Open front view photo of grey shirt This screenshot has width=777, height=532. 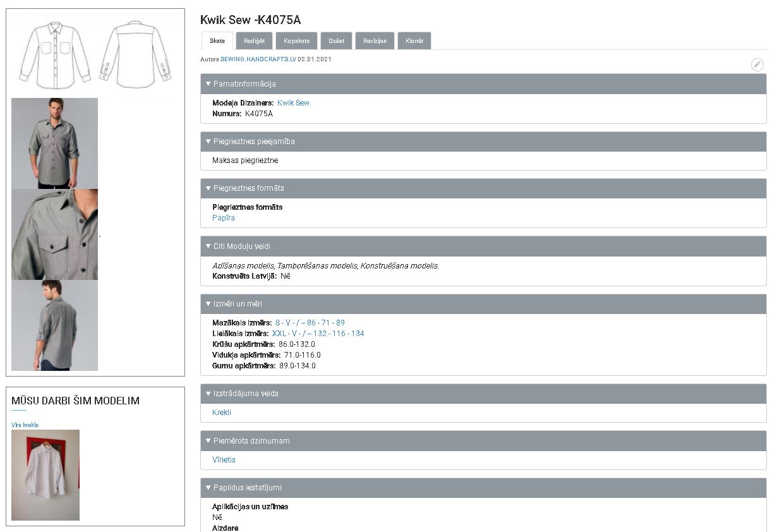point(55,143)
